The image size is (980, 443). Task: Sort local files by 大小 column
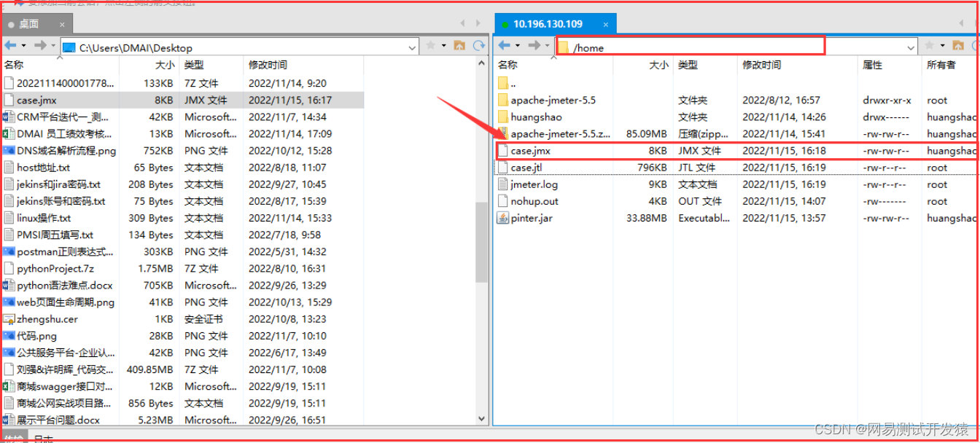[149, 65]
